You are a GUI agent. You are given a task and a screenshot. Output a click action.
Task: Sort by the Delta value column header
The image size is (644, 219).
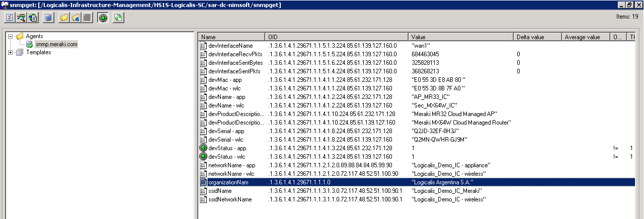point(538,37)
